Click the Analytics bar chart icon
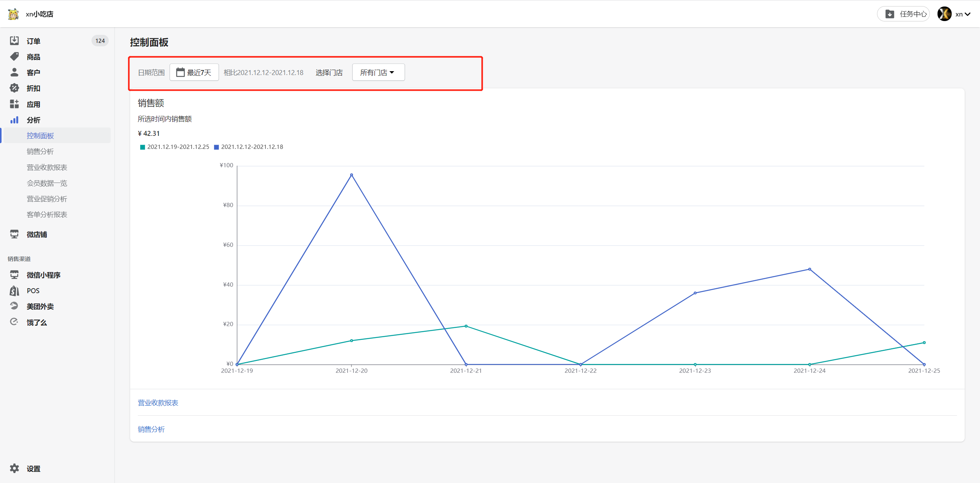The width and height of the screenshot is (980, 483). (14, 120)
